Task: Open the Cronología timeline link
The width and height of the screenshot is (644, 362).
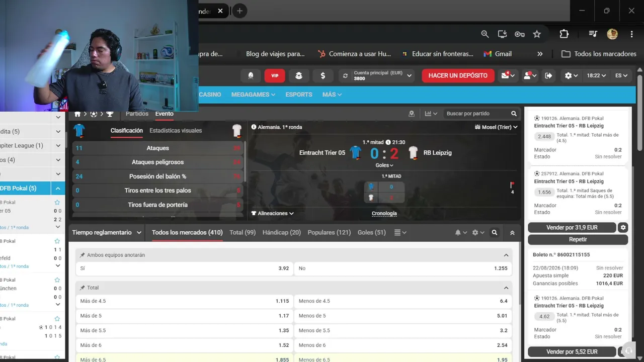Action: pyautogui.click(x=384, y=213)
